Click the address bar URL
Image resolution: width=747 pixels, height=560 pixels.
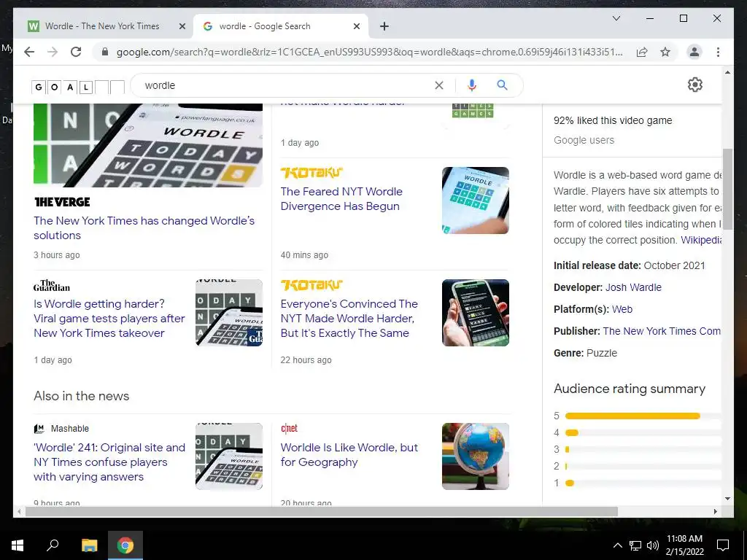(x=369, y=52)
